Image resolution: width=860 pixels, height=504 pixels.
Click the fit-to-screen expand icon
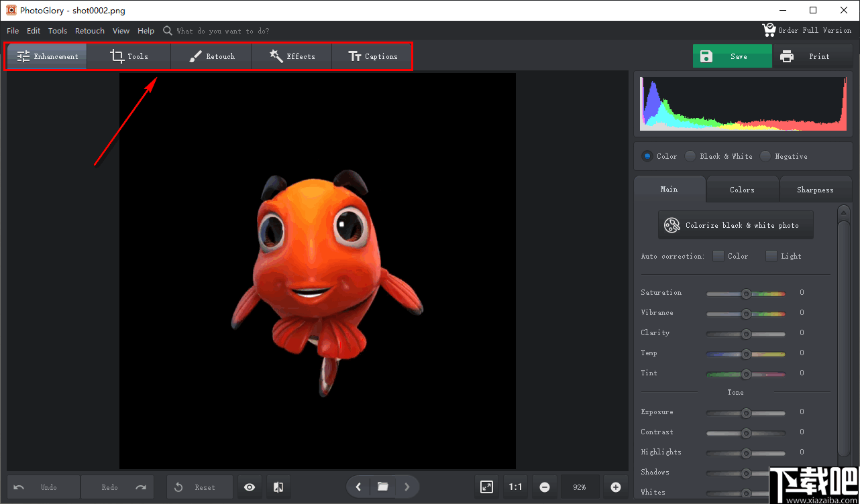pos(487,487)
